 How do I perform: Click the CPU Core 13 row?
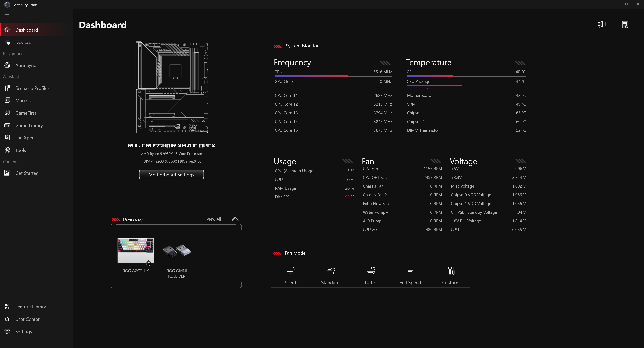pos(333,113)
